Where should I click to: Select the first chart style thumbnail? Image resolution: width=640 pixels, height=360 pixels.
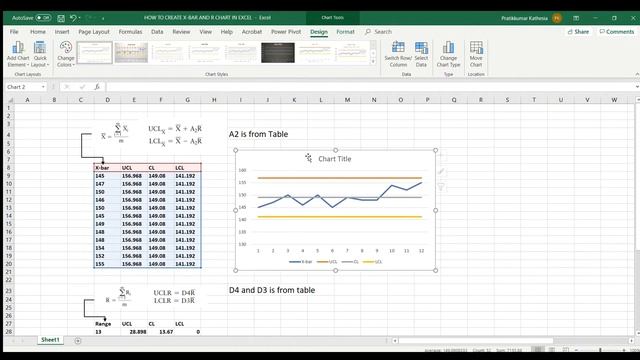pyautogui.click(x=94, y=52)
